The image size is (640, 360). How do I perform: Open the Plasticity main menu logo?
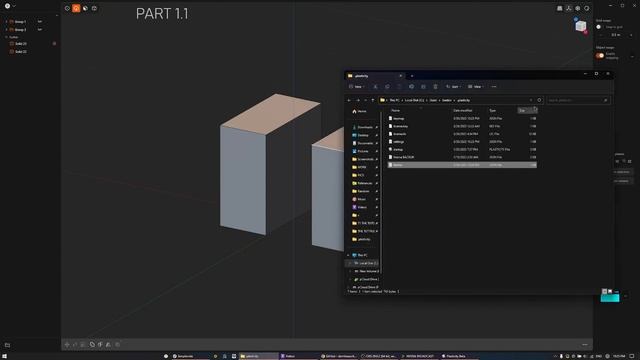(x=7, y=6)
